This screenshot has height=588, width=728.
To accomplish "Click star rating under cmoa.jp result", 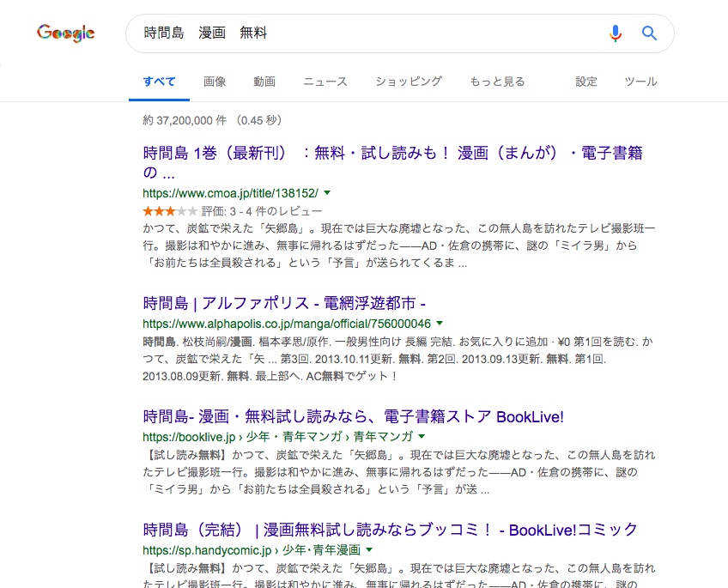I will (x=170, y=212).
